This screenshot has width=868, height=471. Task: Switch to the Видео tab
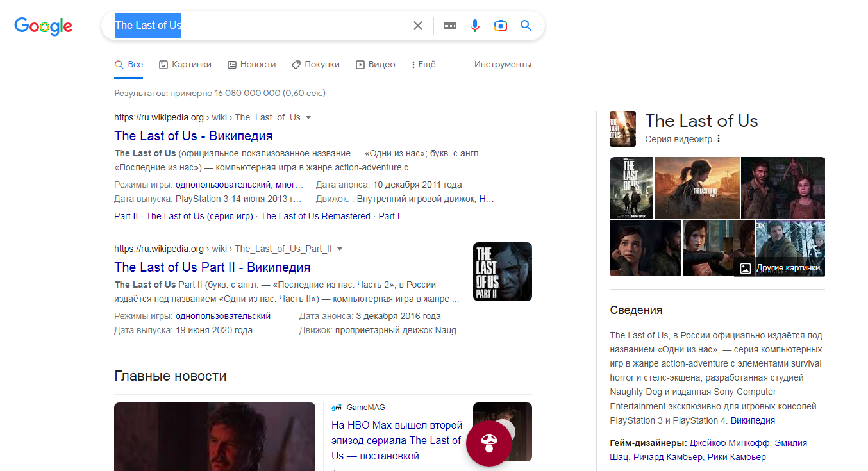point(376,64)
